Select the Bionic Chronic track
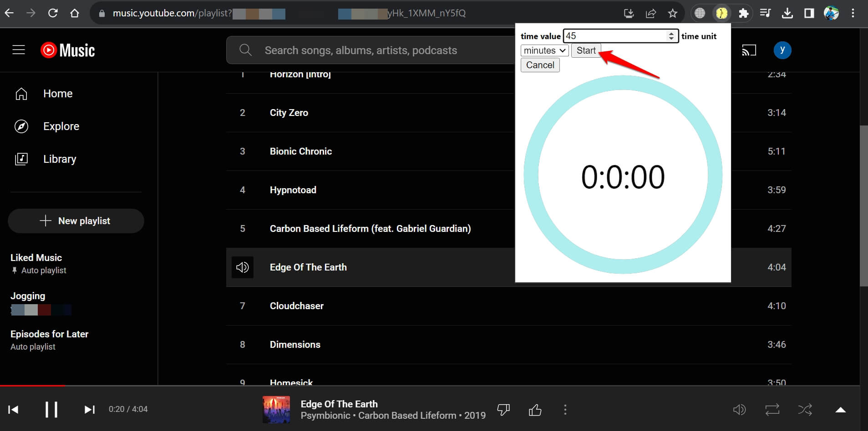 click(x=301, y=151)
